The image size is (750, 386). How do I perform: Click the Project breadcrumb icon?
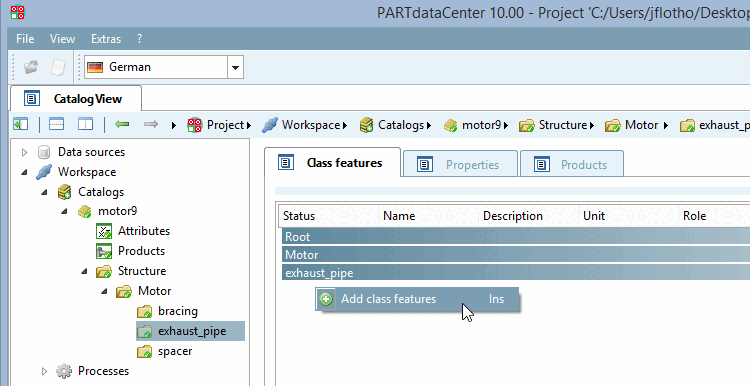tap(195, 125)
